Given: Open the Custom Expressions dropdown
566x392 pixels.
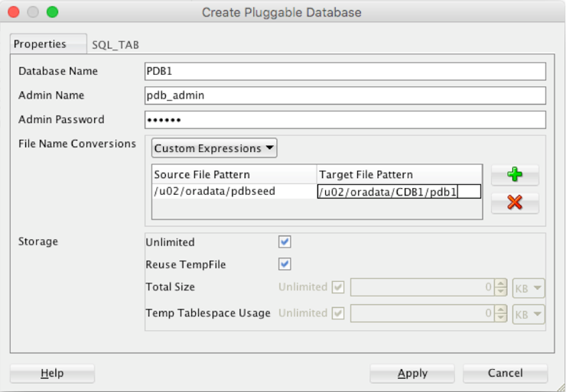Looking at the screenshot, I should pyautogui.click(x=214, y=148).
